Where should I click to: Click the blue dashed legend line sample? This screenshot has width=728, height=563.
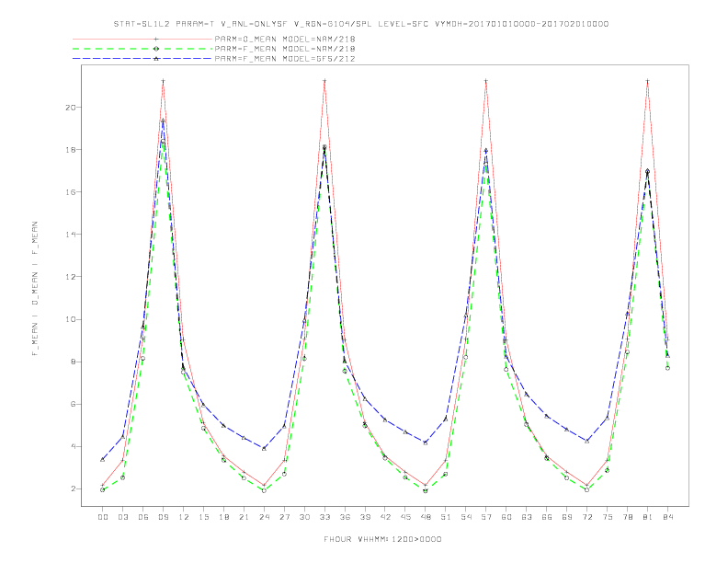(x=142, y=59)
